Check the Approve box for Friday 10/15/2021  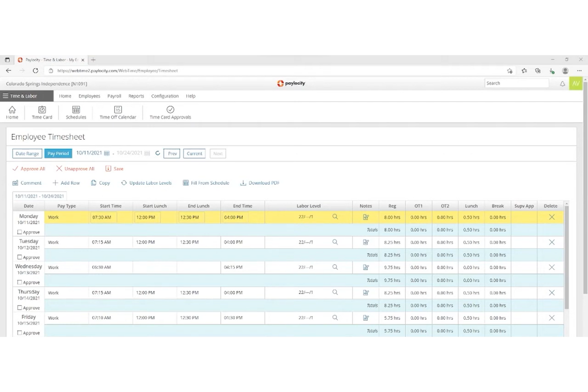19,333
